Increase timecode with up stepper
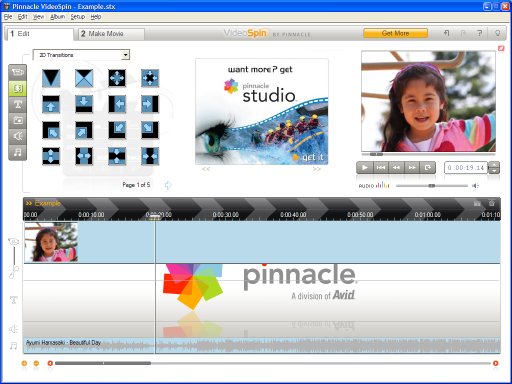512x384 pixels. [x=494, y=165]
